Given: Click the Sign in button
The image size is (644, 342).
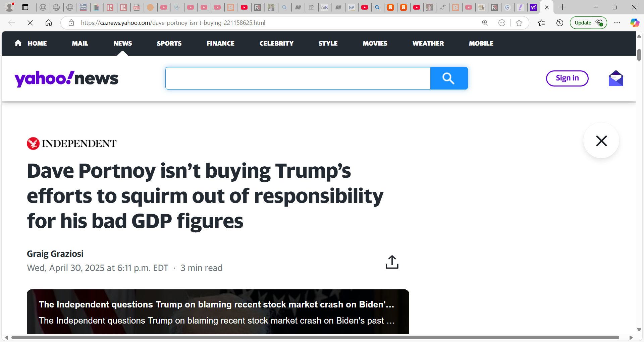Looking at the screenshot, I should 567,78.
